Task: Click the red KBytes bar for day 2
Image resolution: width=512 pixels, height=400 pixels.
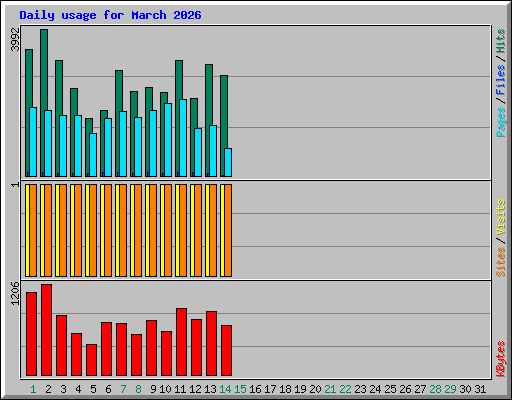Action: click(47, 330)
